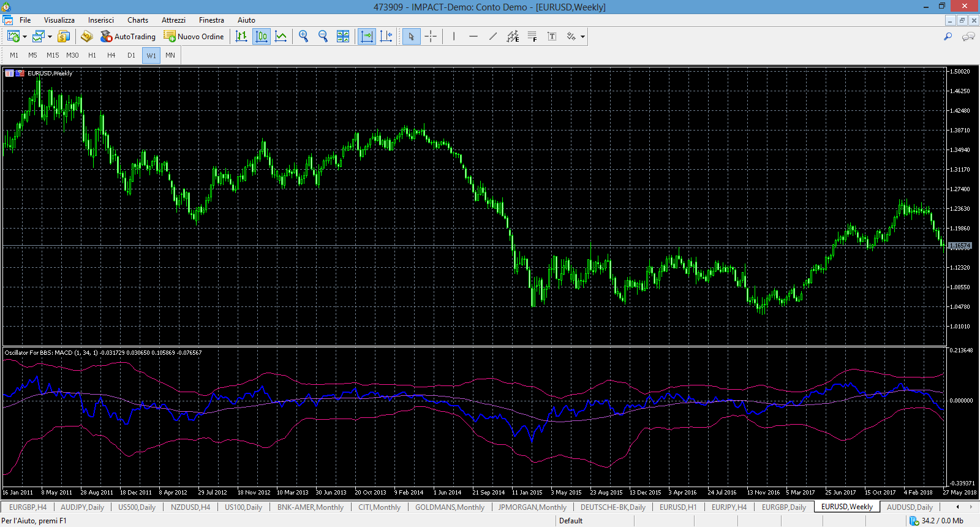Viewport: 980px width, 527px height.
Task: Expand the profiles dropdown arrow
Action: click(50, 37)
